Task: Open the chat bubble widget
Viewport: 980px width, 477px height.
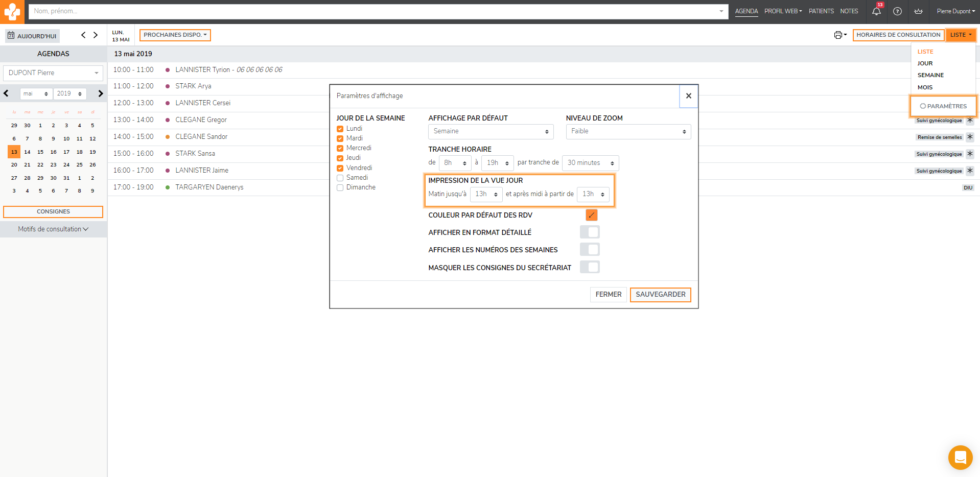Action: (960, 457)
